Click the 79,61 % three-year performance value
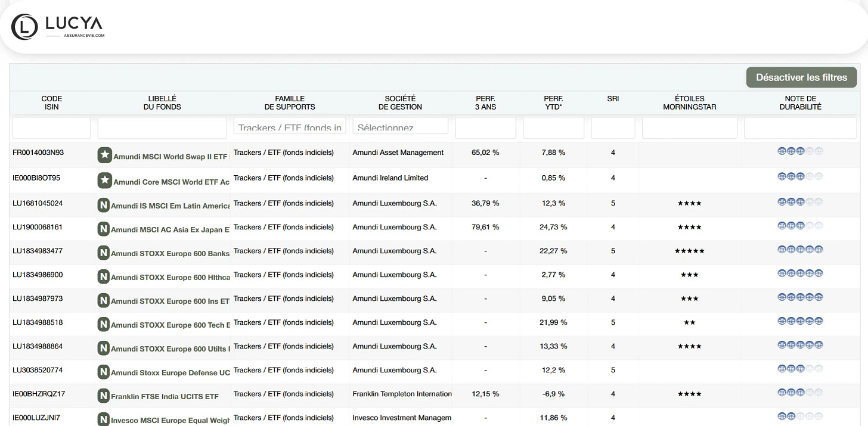The height and width of the screenshot is (426, 868). pos(485,227)
